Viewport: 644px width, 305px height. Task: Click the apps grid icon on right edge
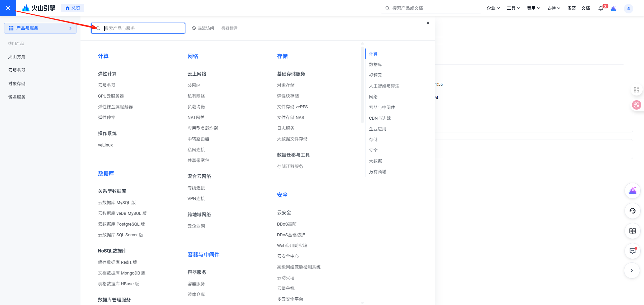coord(636,89)
